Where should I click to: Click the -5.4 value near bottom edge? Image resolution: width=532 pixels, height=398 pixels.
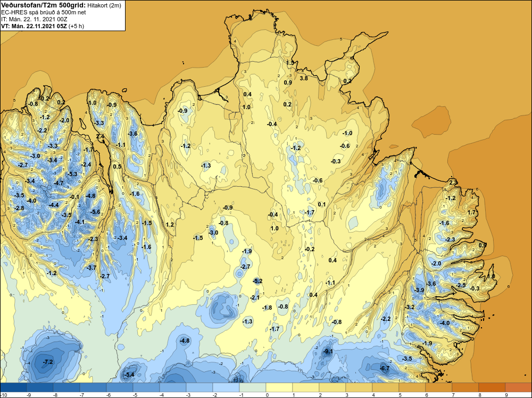129,375
